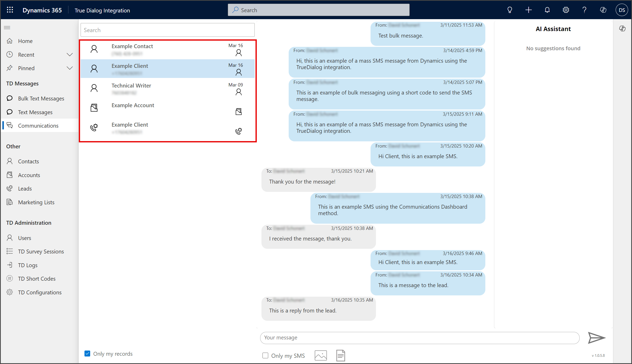Open TD Configurations

coord(40,292)
